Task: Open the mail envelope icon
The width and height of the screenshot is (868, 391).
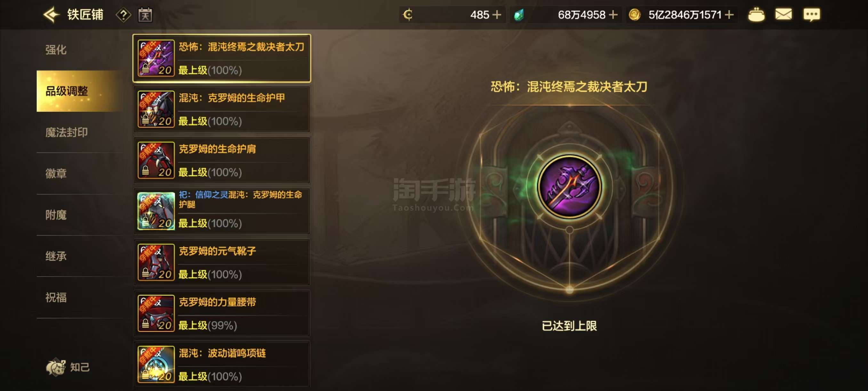Action: 784,14
